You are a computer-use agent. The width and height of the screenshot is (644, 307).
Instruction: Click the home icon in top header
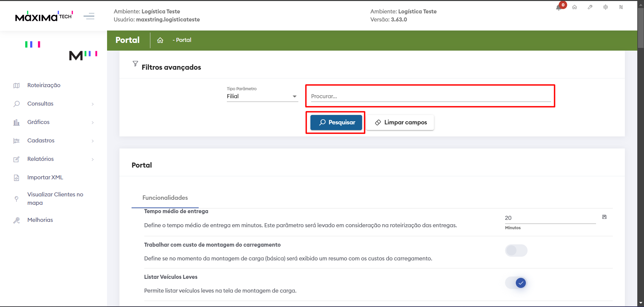(x=575, y=7)
